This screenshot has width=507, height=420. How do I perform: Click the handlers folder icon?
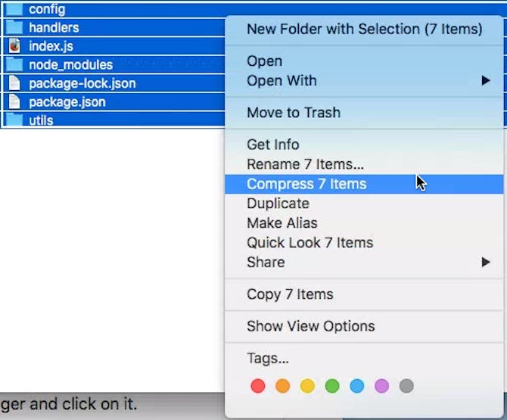coord(14,27)
